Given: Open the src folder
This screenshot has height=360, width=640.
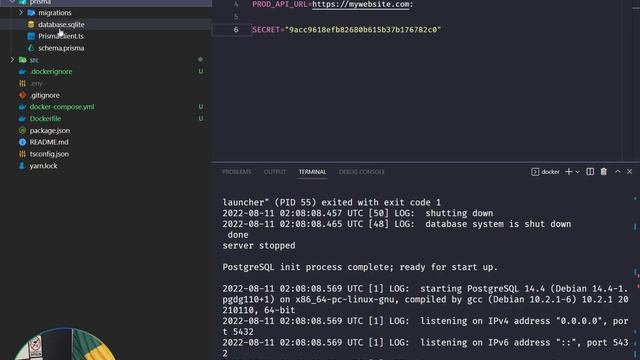Looking at the screenshot, I should (34, 60).
